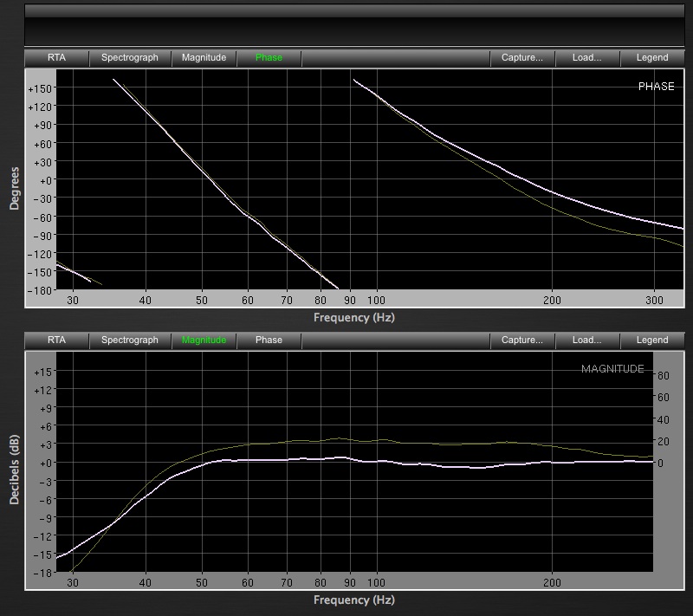Screen dimensions: 693x616
Task: Click the +15 decibel axis value
Action: tap(42, 372)
